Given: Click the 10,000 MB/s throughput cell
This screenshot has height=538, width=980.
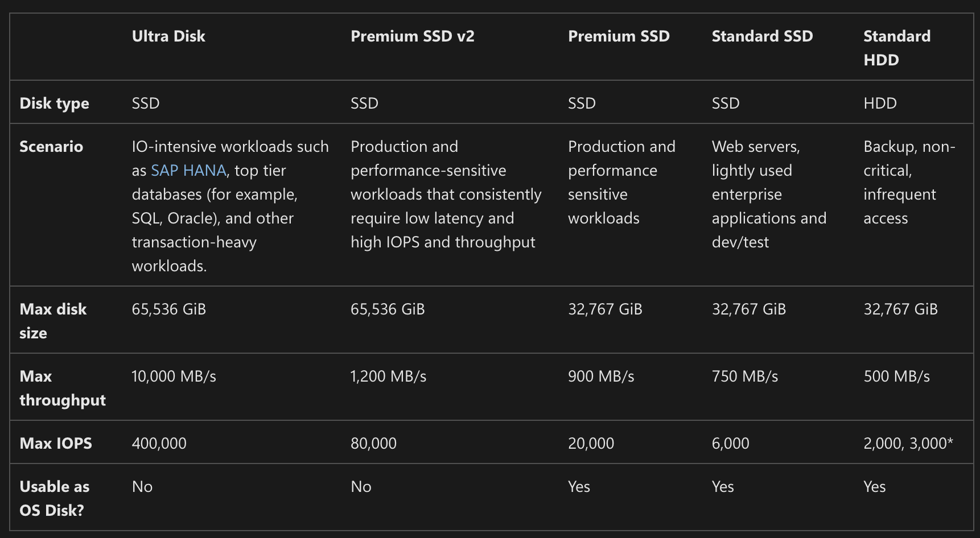Looking at the screenshot, I should (174, 376).
